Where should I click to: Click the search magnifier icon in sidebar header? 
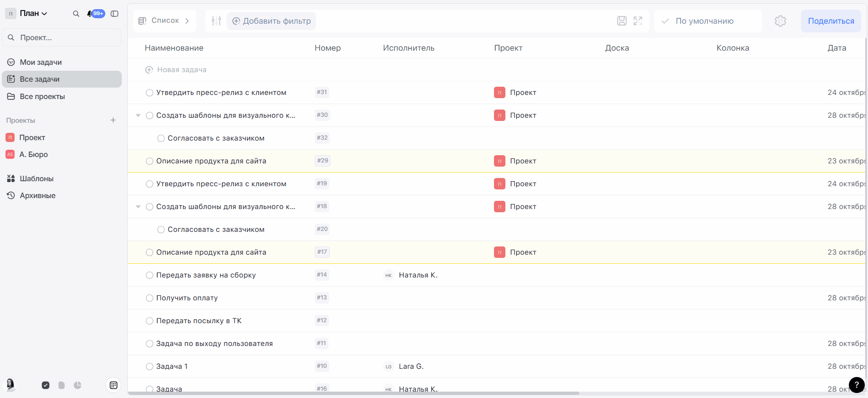(76, 14)
